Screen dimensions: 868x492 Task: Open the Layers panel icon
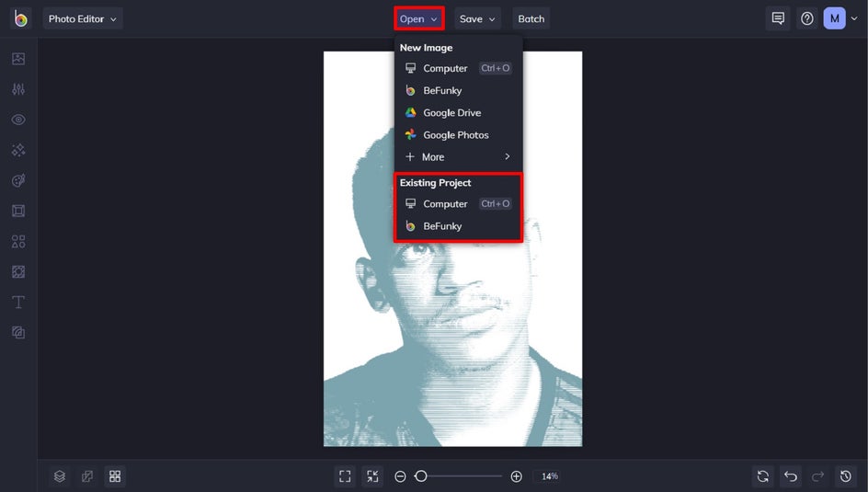(x=60, y=476)
